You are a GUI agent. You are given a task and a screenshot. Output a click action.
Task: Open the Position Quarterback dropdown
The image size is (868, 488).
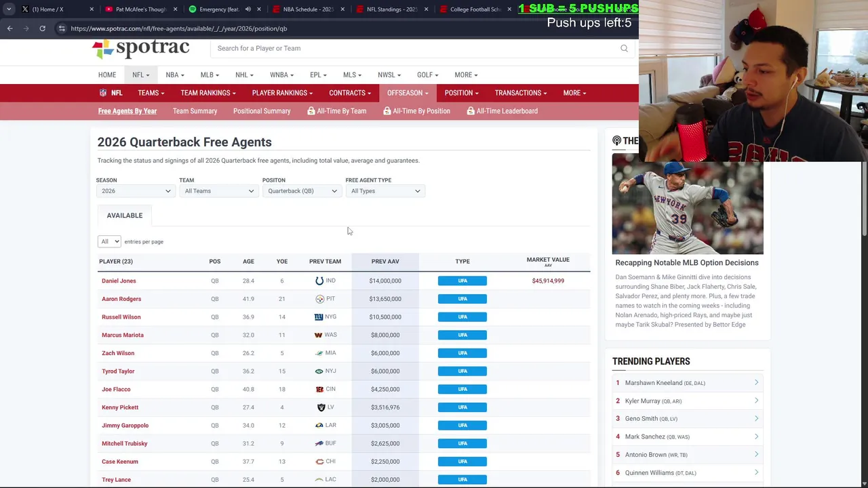click(302, 191)
